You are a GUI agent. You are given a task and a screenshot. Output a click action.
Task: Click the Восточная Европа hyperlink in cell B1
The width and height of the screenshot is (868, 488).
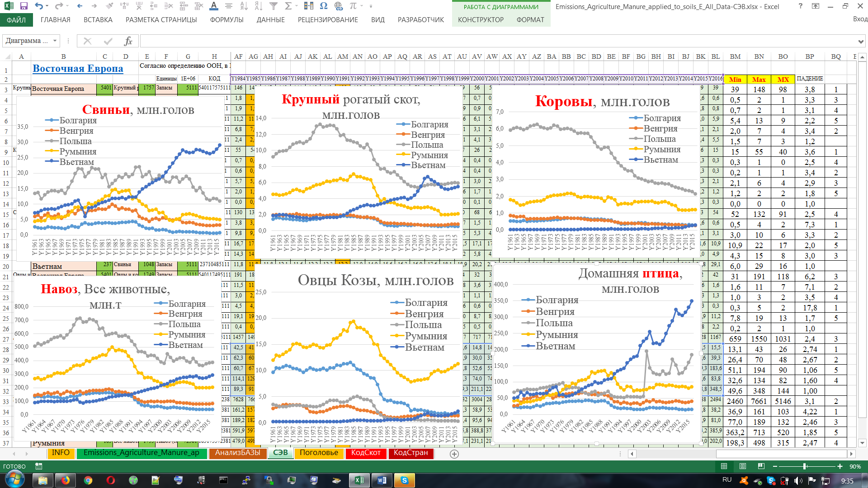(78, 69)
